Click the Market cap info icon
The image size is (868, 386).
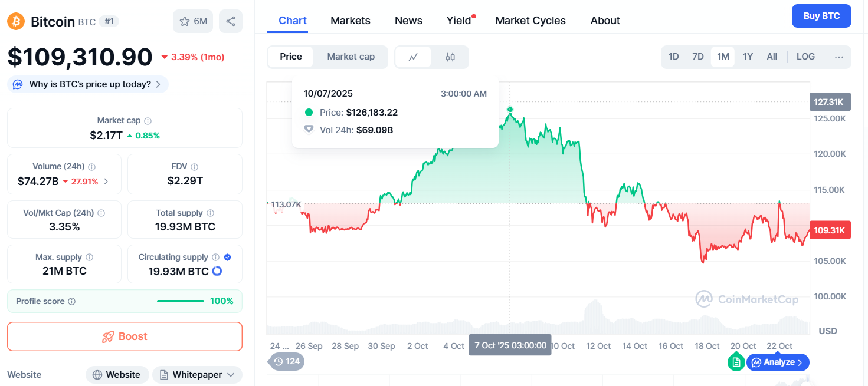pyautogui.click(x=148, y=121)
